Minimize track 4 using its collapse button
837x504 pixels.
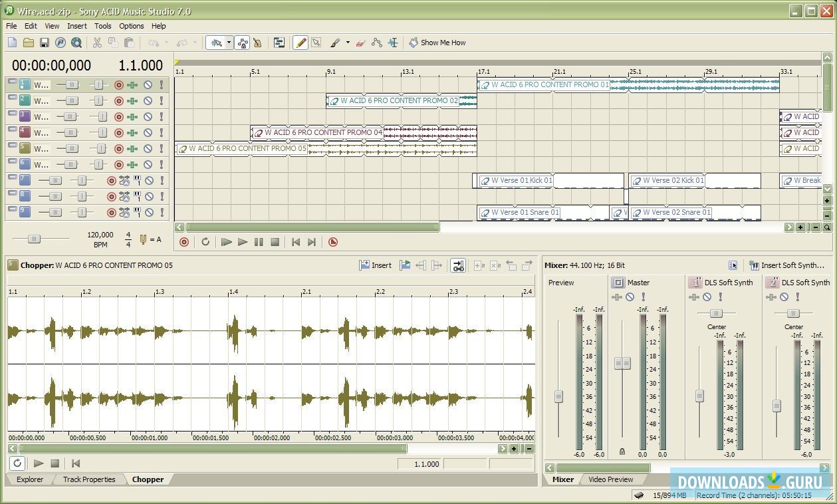tap(12, 129)
